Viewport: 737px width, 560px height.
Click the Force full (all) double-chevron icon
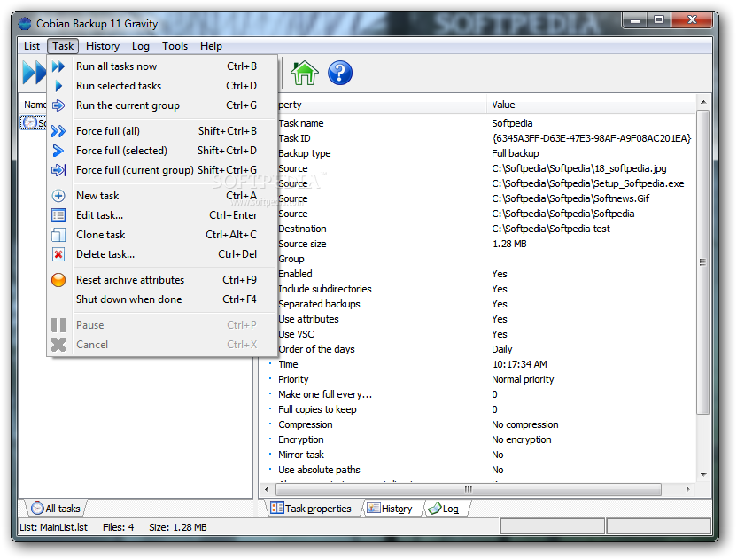point(58,131)
